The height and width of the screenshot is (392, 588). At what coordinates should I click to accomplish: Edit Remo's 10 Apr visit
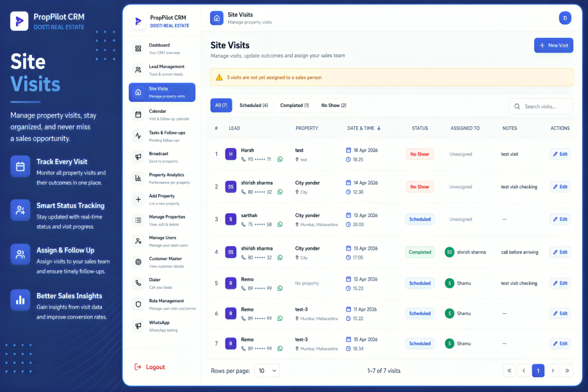(x=560, y=343)
